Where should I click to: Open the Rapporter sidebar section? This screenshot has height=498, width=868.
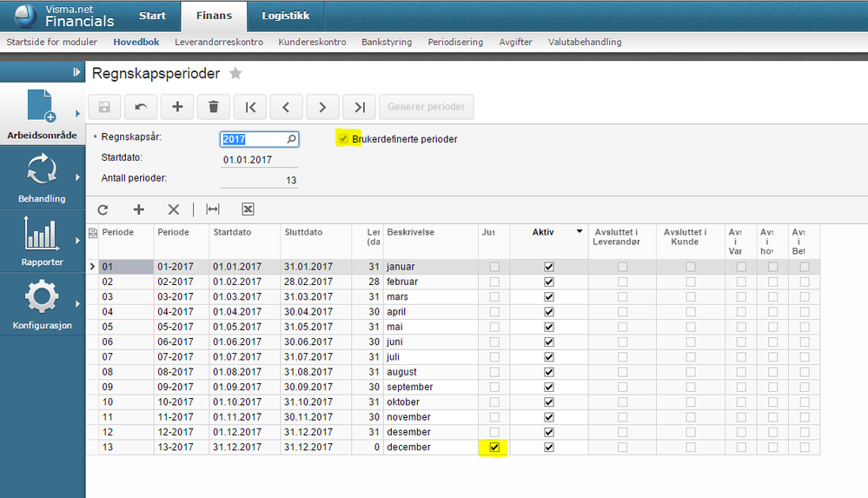click(42, 242)
